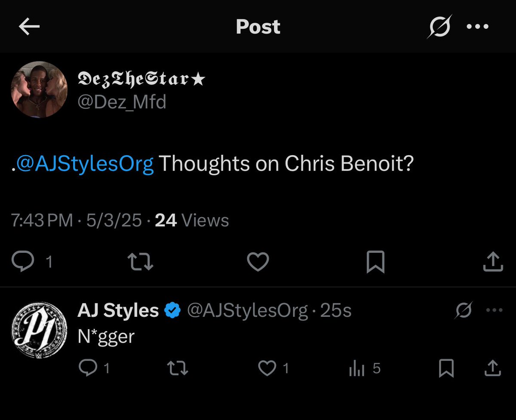The width and height of the screenshot is (516, 420).
Task: Click the Grok icon on the AJ Styles reply
Action: pyautogui.click(x=464, y=310)
